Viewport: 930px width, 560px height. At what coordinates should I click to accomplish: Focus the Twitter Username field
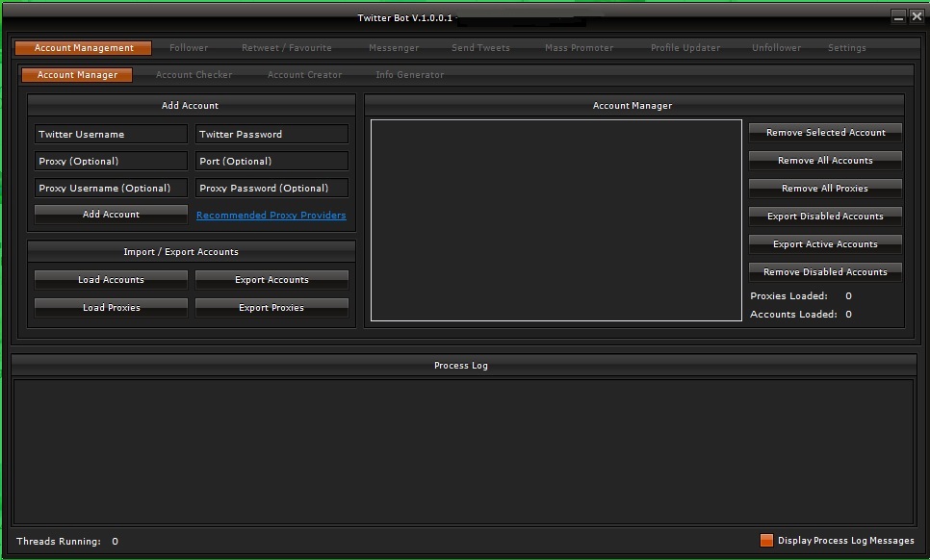(111, 134)
